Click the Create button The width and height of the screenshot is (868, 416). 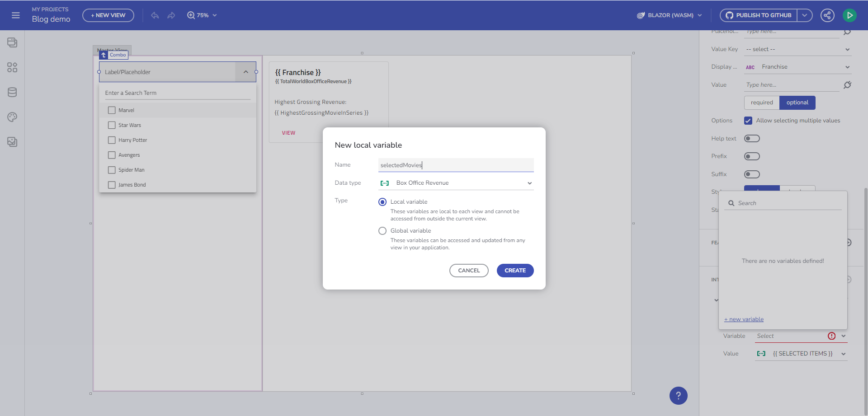[x=515, y=271]
